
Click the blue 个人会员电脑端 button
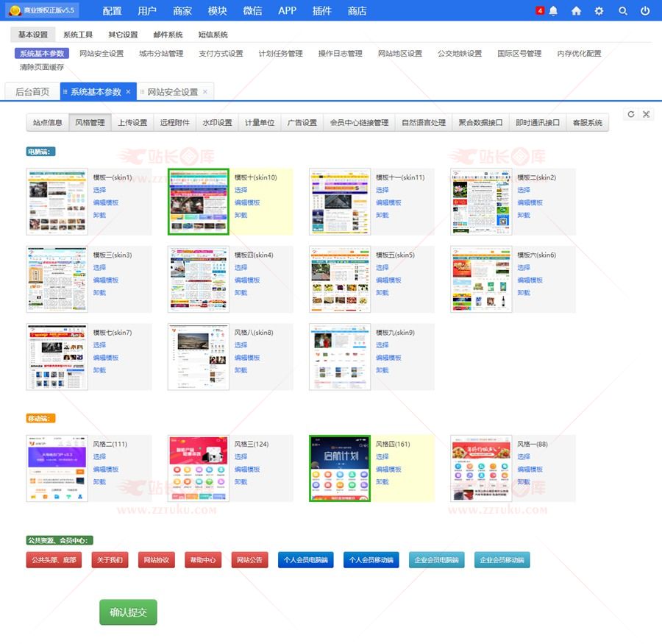(305, 560)
